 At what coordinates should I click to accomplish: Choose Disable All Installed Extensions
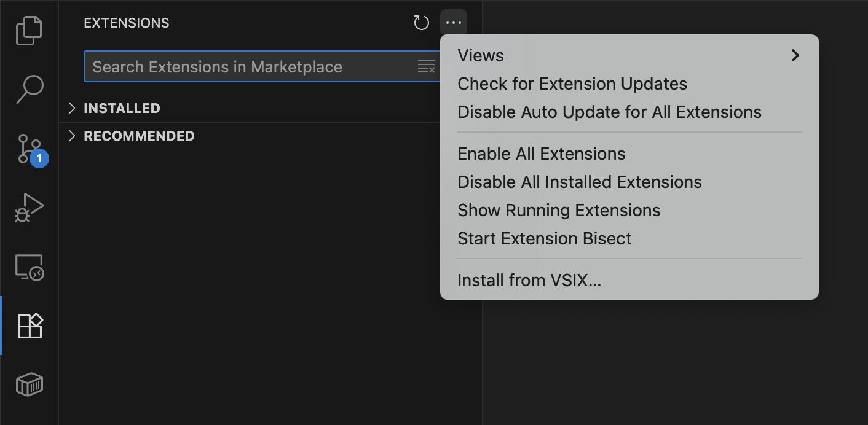click(x=579, y=182)
